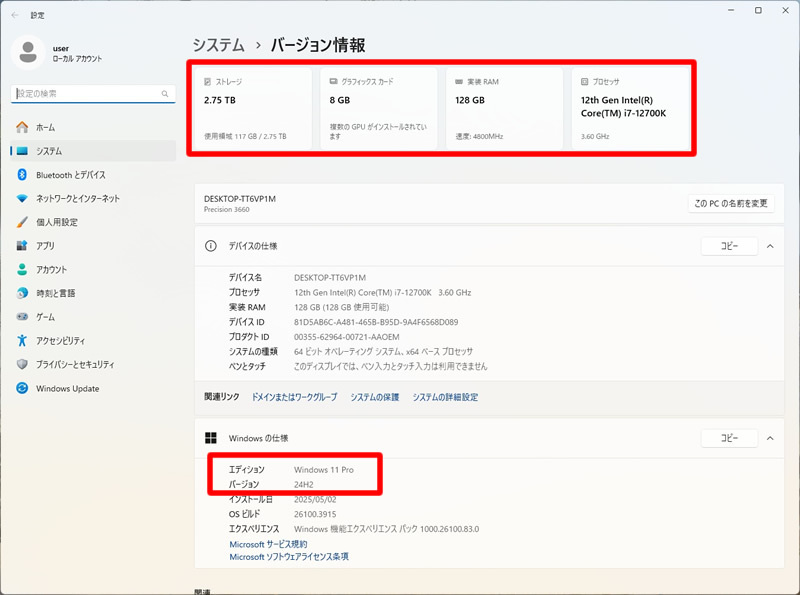Click the graphics card icon in グラフィックス カード card

coord(333,82)
